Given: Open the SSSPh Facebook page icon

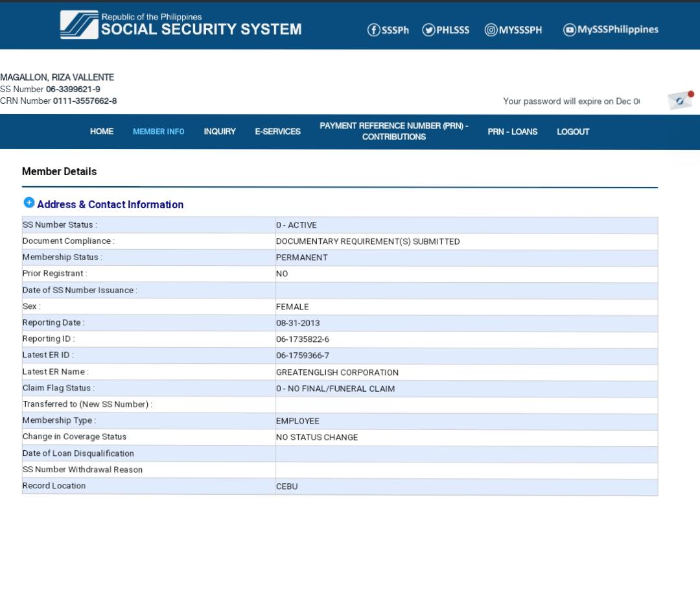Looking at the screenshot, I should (373, 30).
